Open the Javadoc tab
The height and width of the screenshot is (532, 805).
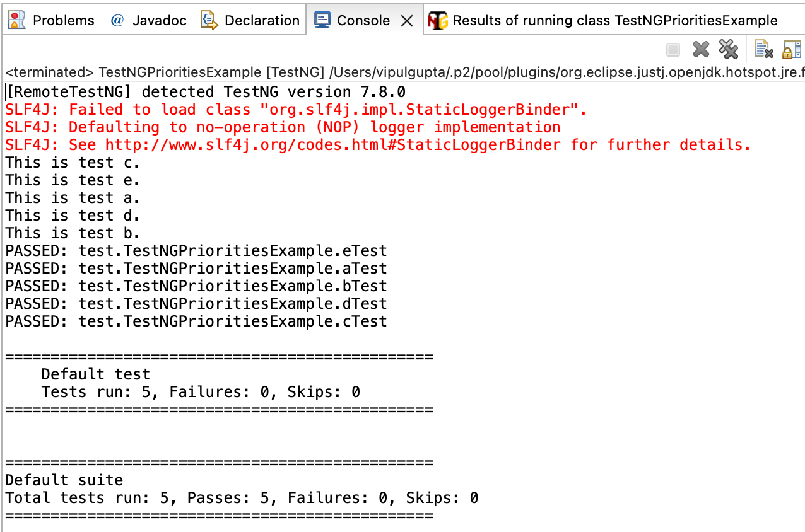pyautogui.click(x=149, y=21)
